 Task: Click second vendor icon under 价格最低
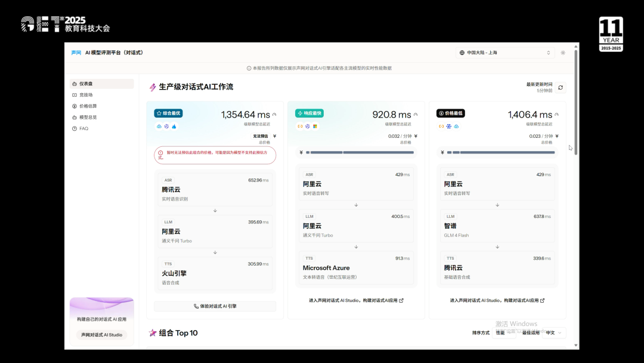tap(448, 126)
